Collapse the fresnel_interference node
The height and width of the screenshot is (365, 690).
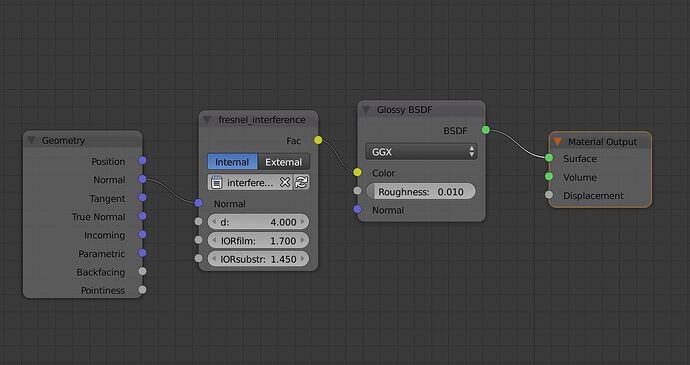(x=207, y=120)
